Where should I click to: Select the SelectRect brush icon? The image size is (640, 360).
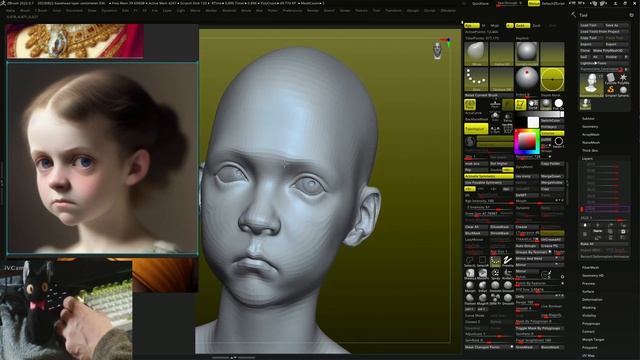point(482,261)
